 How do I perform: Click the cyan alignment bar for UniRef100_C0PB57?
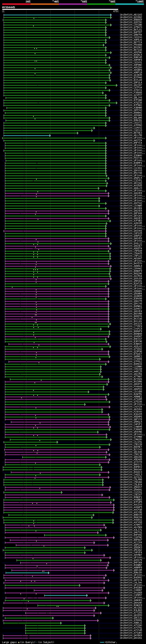(x=66, y=595)
